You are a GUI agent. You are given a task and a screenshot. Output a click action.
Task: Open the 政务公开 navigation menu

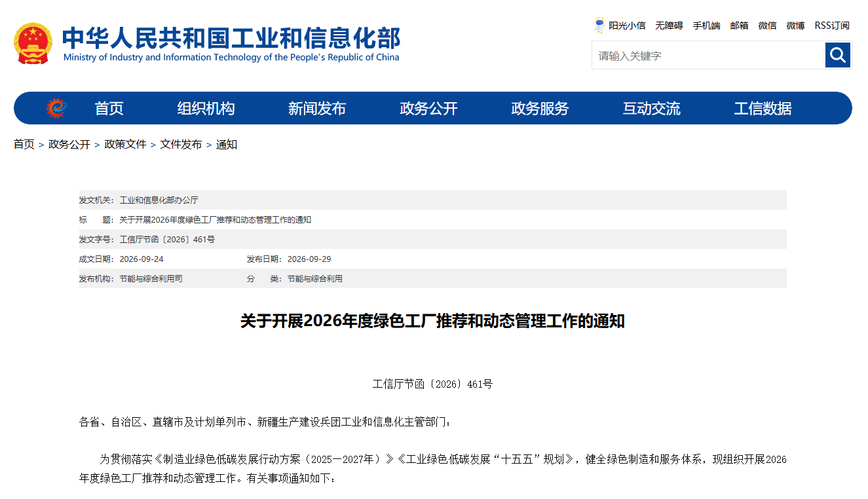[x=428, y=109]
